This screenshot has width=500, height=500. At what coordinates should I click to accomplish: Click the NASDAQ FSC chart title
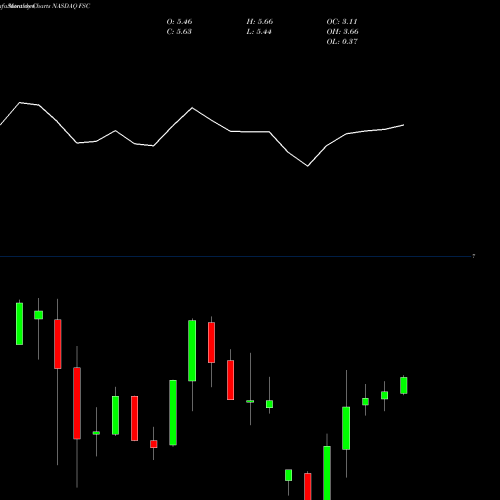(x=71, y=6)
